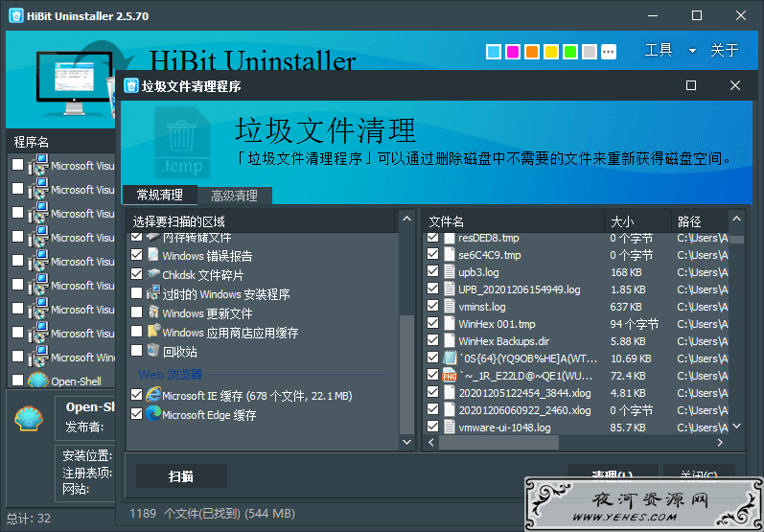The image size is (764, 532).
Task: Uncheck Microsoft IE 缓存 checkbox
Action: [136, 395]
